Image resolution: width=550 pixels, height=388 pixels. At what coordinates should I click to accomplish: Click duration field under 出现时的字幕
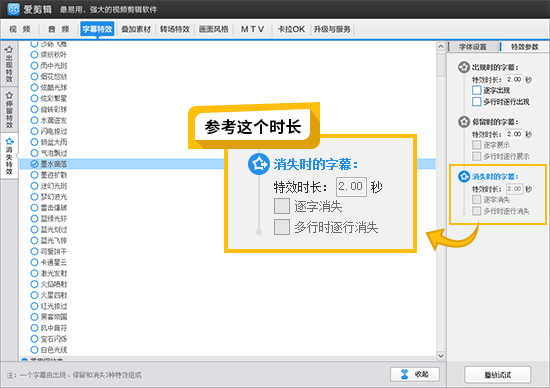(x=514, y=79)
